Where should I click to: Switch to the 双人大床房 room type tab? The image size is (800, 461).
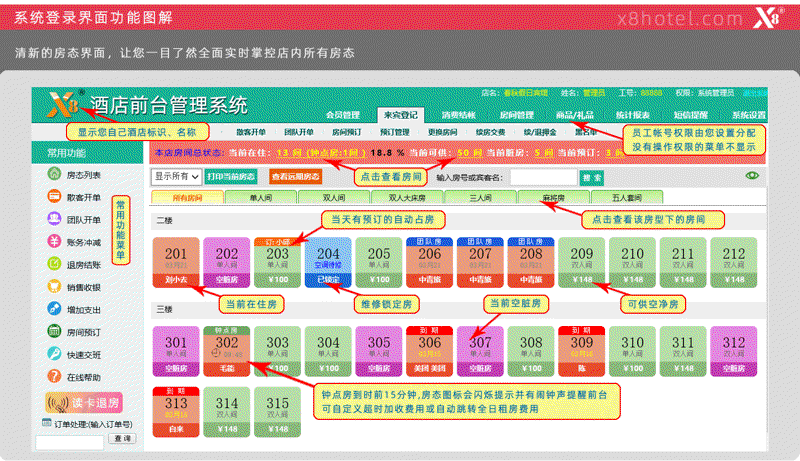(x=407, y=197)
